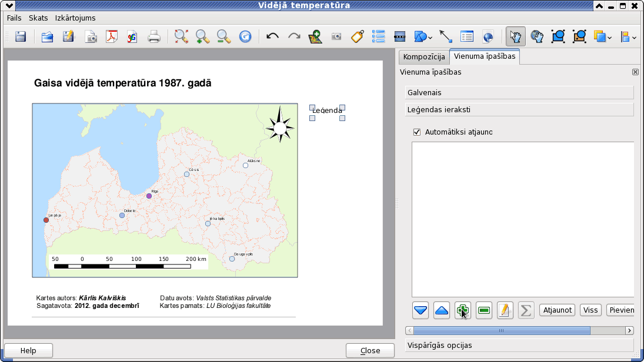Open the Izkārtojums menu
Image resolution: width=644 pixels, height=362 pixels.
pos(75,18)
